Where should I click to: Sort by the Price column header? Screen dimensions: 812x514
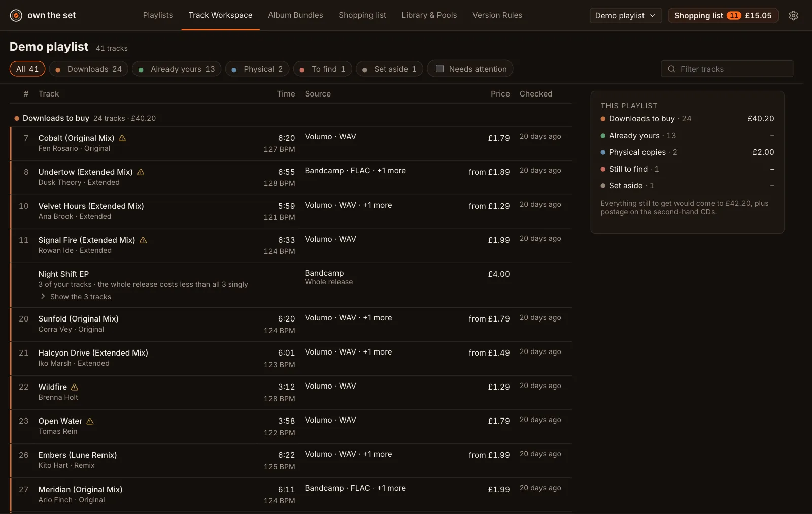(500, 94)
